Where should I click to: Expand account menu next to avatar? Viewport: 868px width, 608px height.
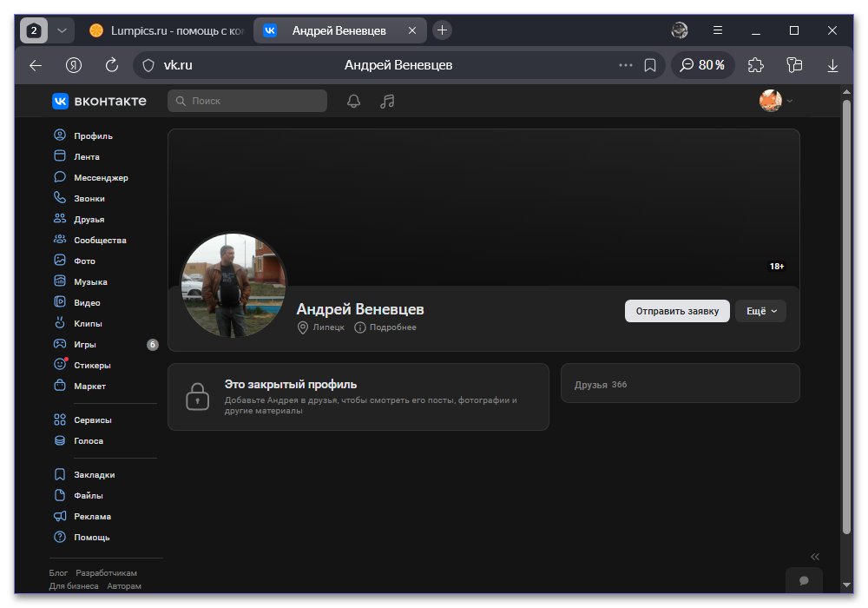(x=790, y=101)
